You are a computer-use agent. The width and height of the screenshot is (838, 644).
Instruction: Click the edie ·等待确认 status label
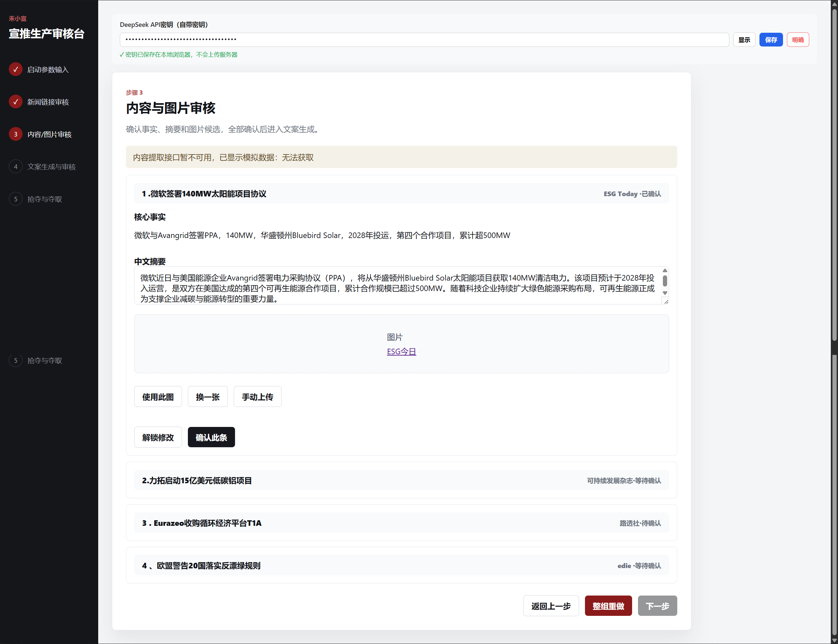[639, 565]
